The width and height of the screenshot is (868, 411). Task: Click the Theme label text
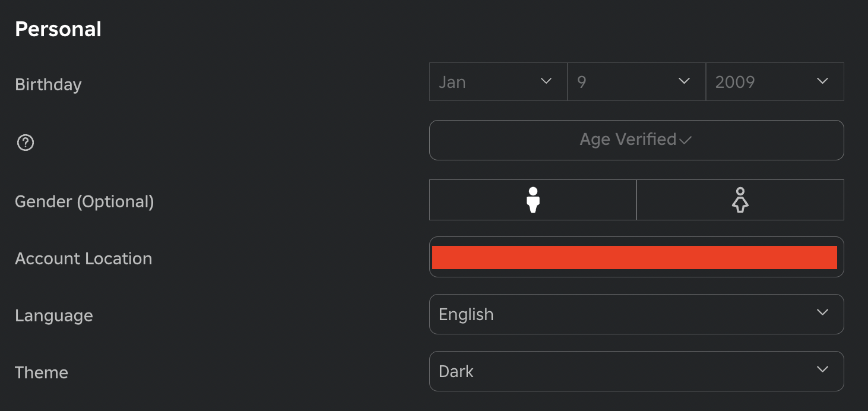tap(42, 372)
